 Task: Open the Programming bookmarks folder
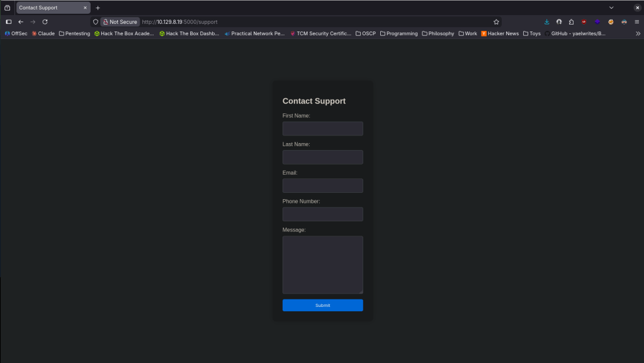[x=398, y=33]
